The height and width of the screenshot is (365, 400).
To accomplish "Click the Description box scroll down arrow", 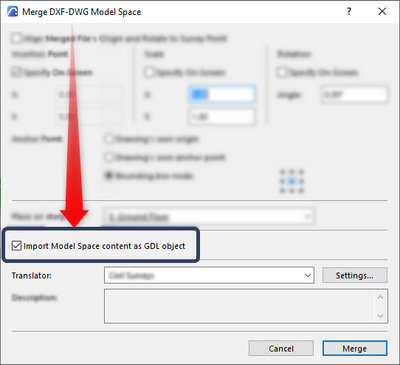I will pyautogui.click(x=380, y=316).
